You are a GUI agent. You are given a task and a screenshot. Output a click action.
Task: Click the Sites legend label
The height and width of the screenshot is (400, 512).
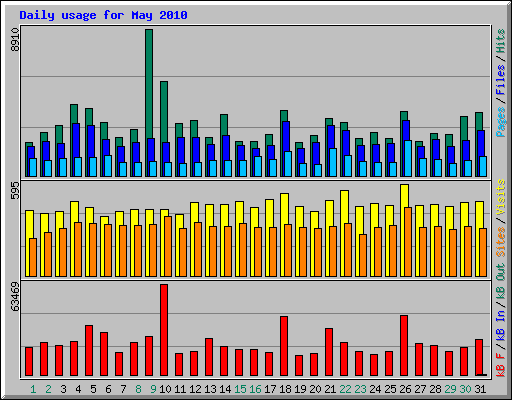click(x=501, y=242)
